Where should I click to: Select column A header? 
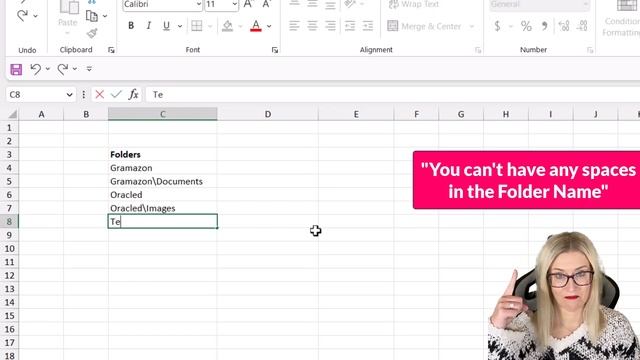tap(41, 114)
